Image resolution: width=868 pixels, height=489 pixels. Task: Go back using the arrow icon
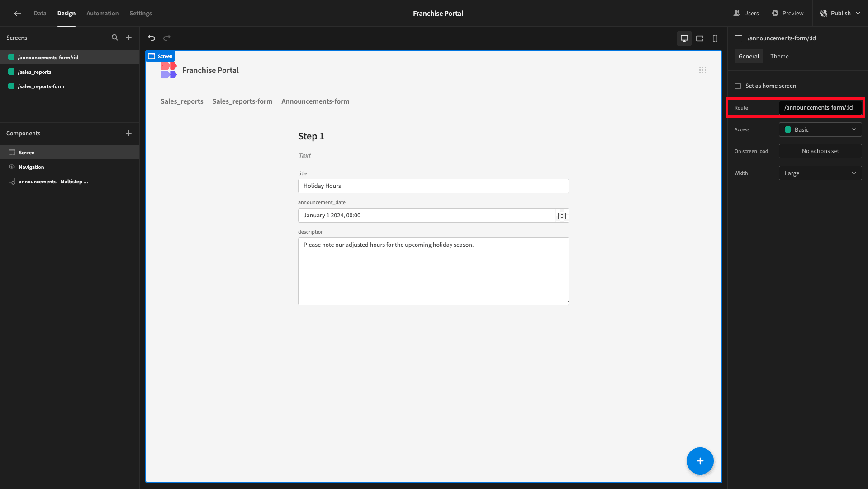click(17, 14)
